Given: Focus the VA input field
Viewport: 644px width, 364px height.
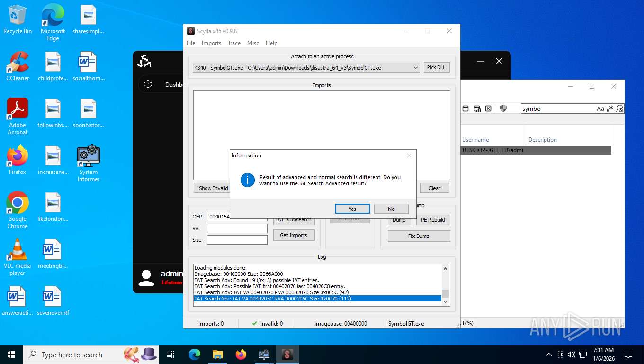Looking at the screenshot, I should [237, 228].
